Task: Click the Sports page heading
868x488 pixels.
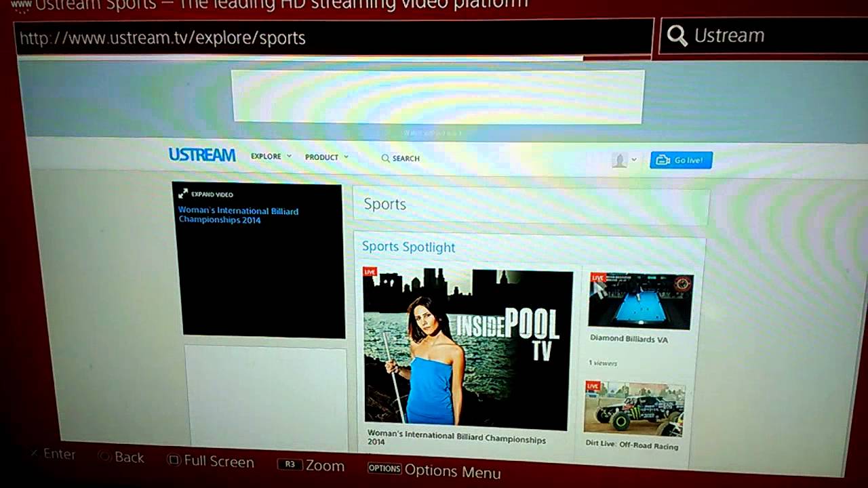Action: 384,204
